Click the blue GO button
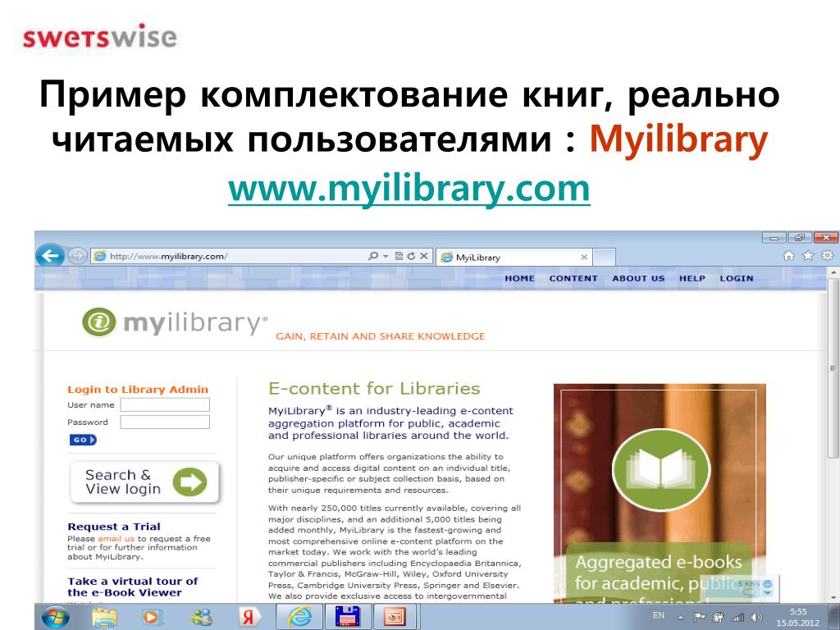The width and height of the screenshot is (840, 630). click(83, 440)
